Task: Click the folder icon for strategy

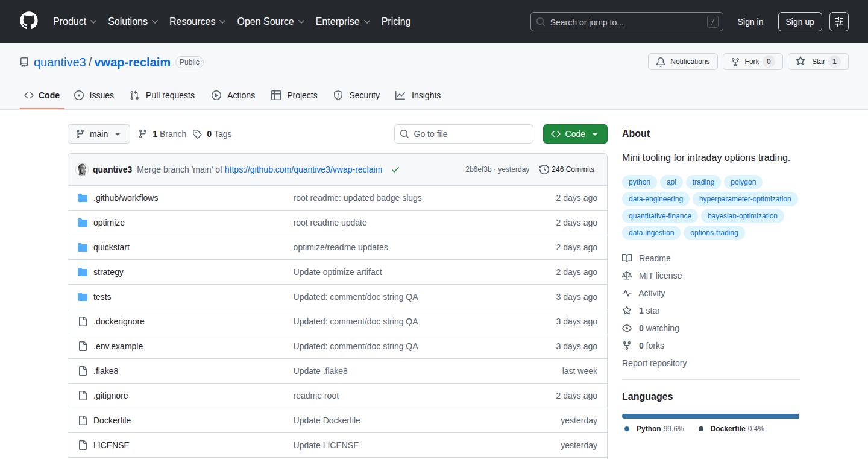Action: pos(83,272)
